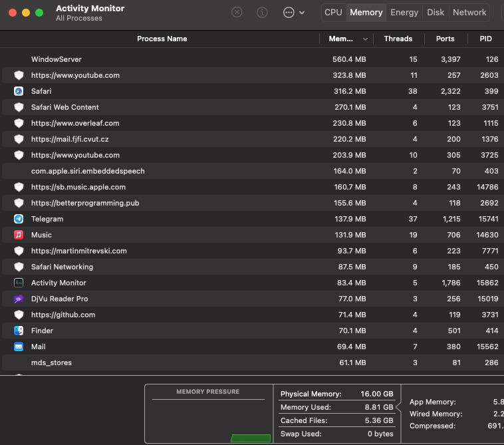Select the Finder process name
This screenshot has height=445, width=504.
point(42,331)
